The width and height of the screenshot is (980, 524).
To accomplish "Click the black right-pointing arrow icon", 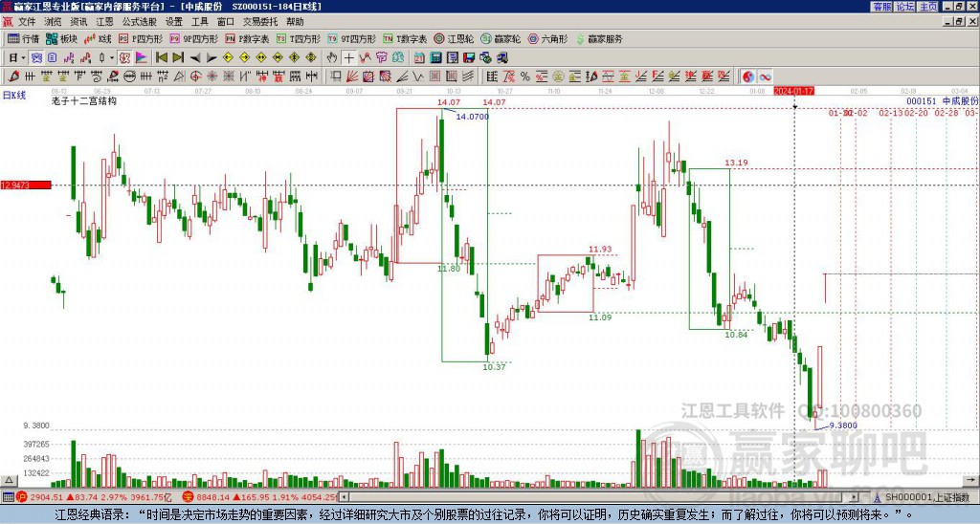I will click(212, 57).
